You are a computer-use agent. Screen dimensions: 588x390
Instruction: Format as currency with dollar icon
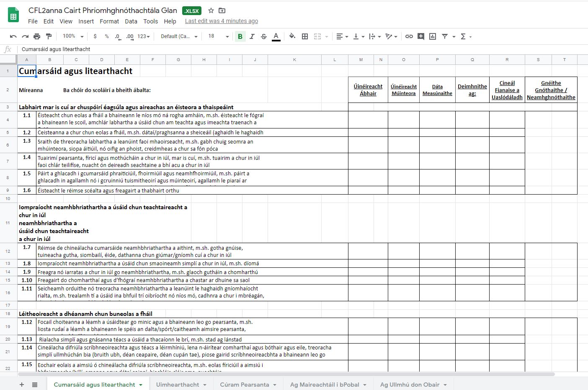pos(95,36)
